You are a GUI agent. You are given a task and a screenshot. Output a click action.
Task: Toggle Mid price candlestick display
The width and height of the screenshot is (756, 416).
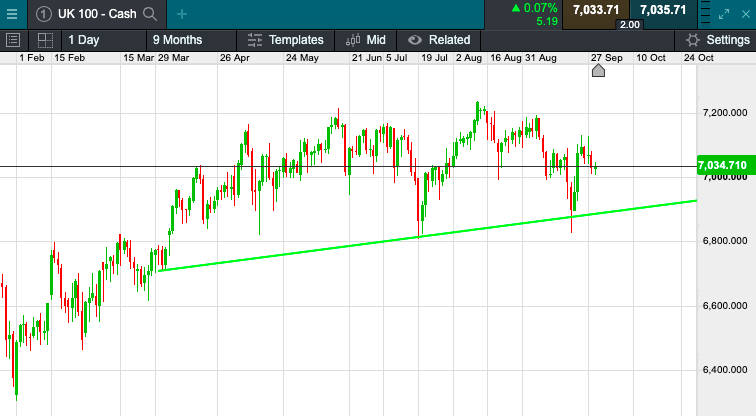pyautogui.click(x=365, y=40)
